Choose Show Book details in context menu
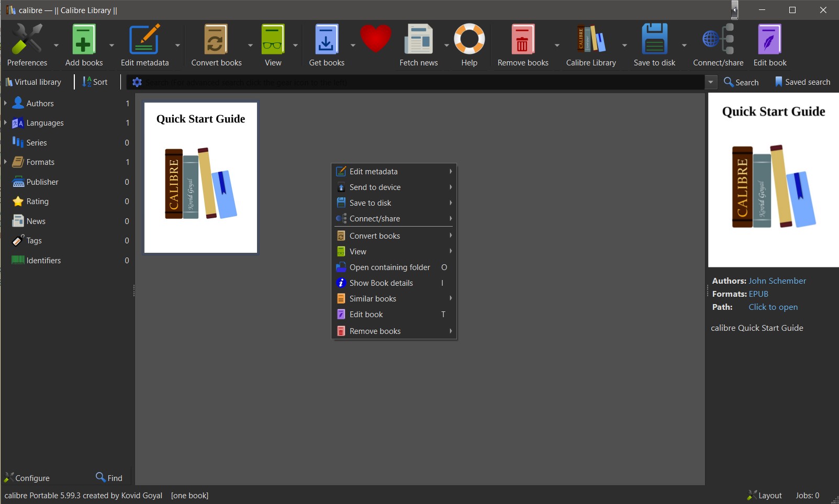 pyautogui.click(x=394, y=283)
